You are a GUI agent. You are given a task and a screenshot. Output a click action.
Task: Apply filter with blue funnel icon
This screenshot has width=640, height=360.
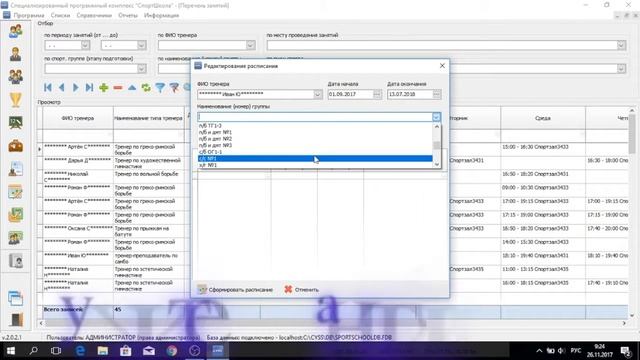[160, 87]
